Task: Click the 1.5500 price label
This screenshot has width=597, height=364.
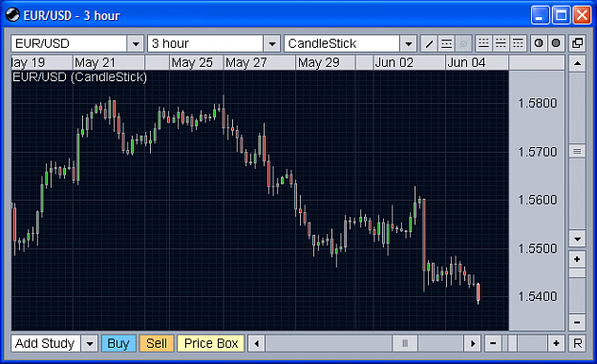Action: point(537,248)
